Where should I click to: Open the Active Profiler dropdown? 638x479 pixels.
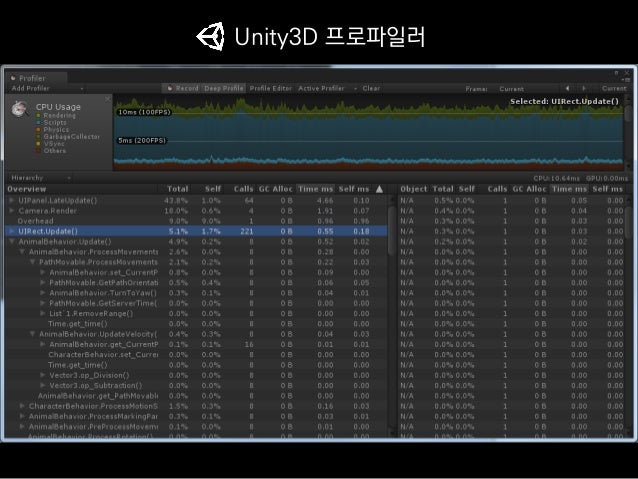[x=327, y=88]
